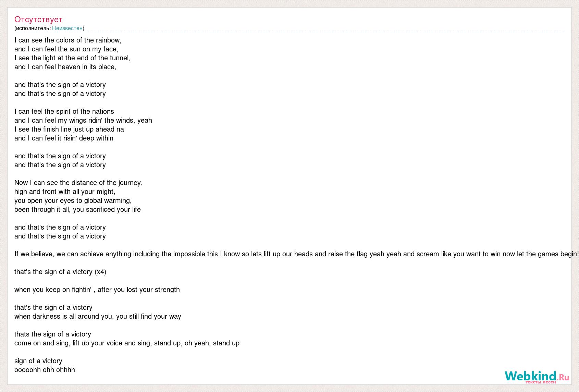Click the line about global warming
The height and width of the screenshot is (392, 579).
pyautogui.click(x=73, y=200)
